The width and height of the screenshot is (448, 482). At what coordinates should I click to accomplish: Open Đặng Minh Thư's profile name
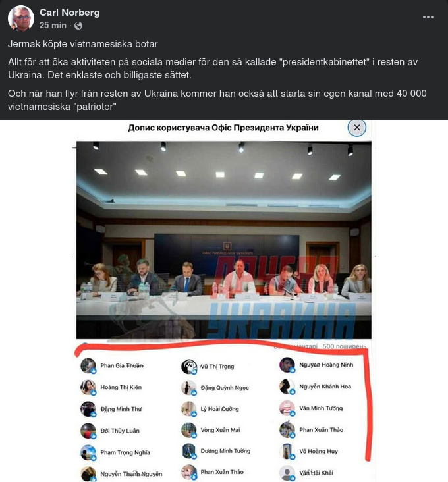pos(121,409)
